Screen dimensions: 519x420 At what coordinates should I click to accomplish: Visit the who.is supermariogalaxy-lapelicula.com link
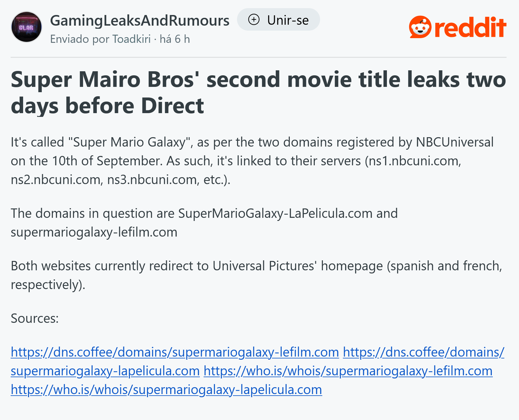tap(166, 390)
